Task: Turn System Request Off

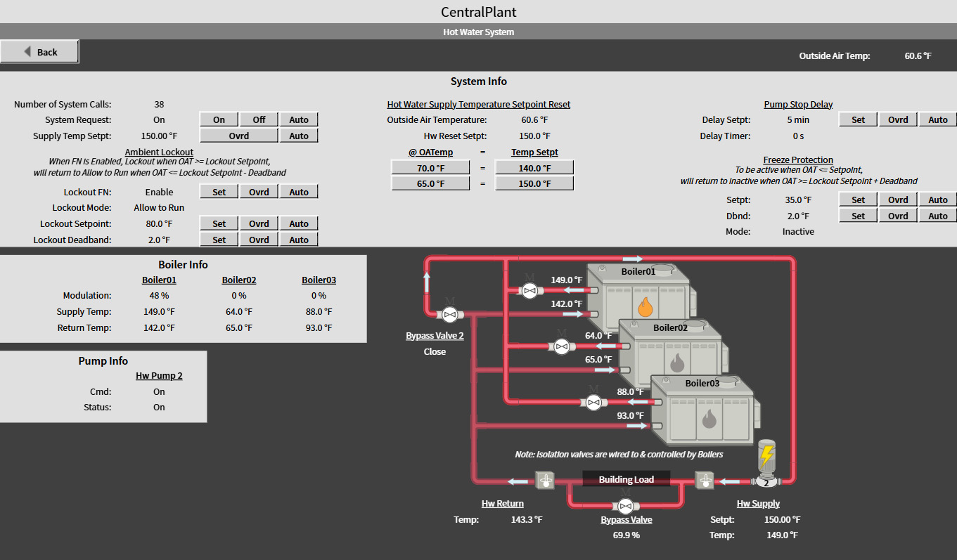Action: 259,119
